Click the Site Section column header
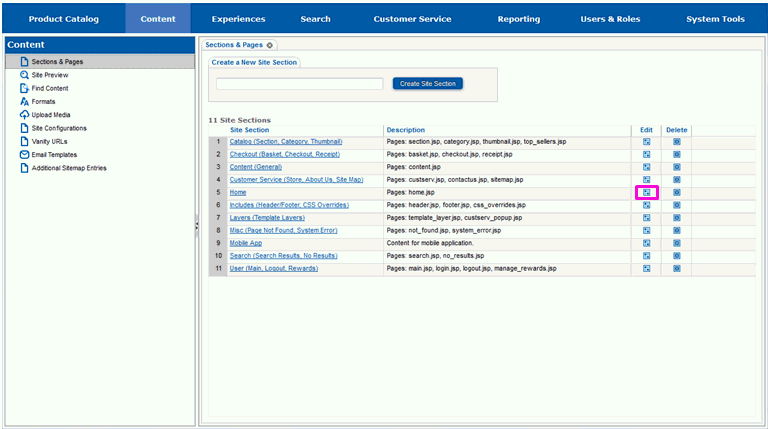This screenshot has width=768, height=429. pyautogui.click(x=249, y=130)
